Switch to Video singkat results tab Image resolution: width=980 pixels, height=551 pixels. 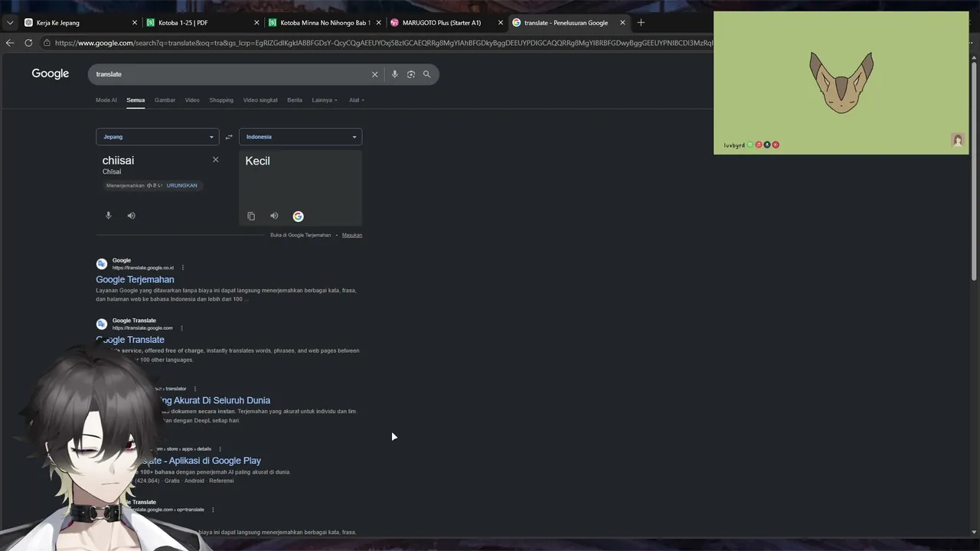pyautogui.click(x=260, y=100)
